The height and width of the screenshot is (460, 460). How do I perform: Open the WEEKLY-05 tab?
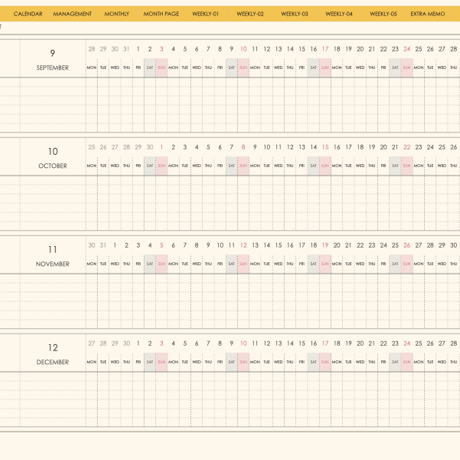pyautogui.click(x=383, y=14)
